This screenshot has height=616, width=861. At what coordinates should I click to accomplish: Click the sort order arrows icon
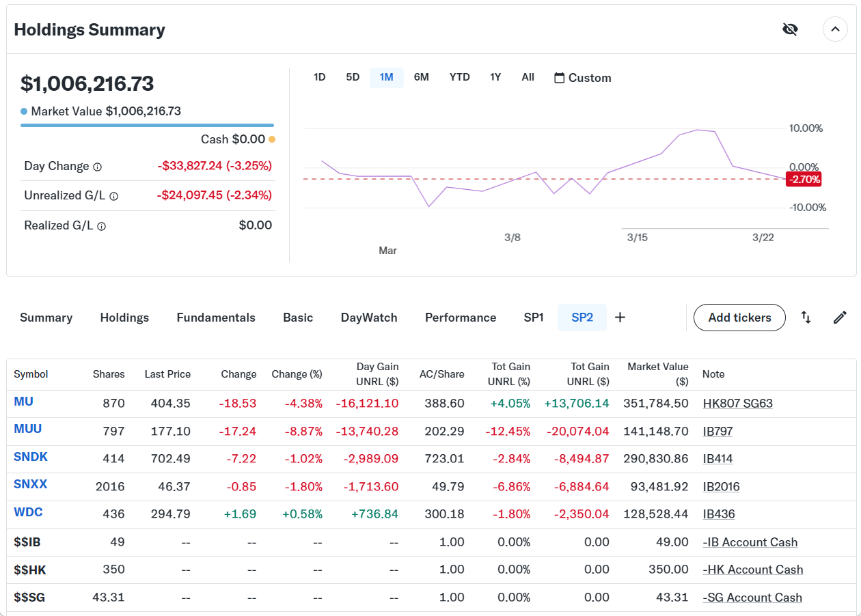(x=806, y=318)
